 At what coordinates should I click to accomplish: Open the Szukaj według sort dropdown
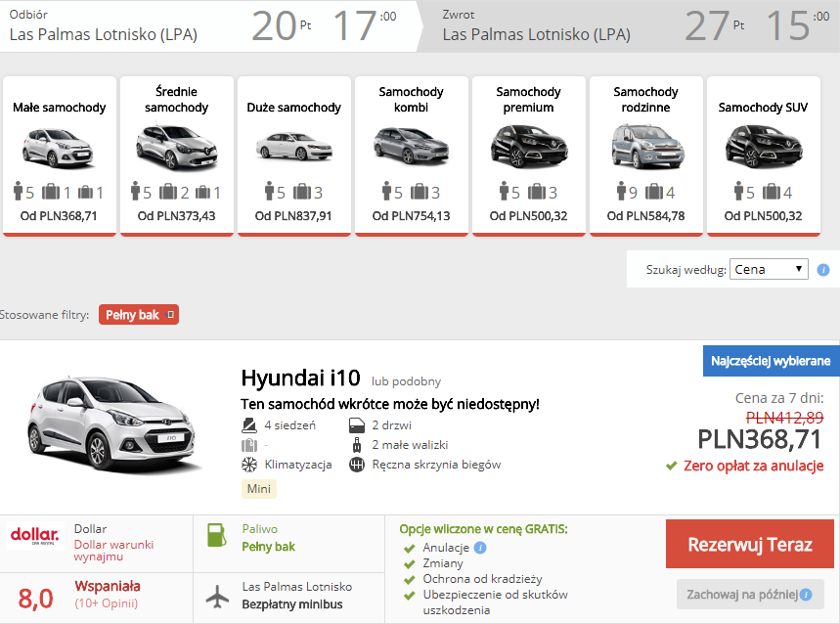click(769, 269)
